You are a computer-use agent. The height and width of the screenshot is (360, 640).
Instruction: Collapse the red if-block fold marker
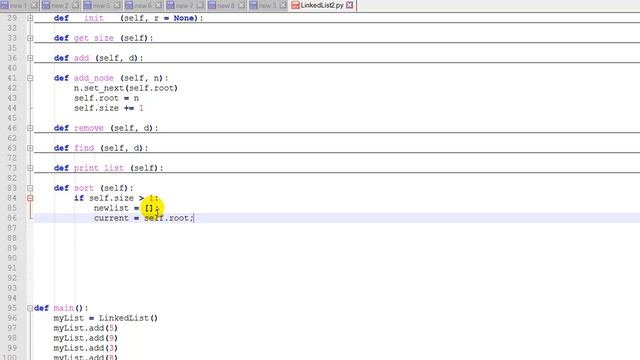[x=30, y=198]
